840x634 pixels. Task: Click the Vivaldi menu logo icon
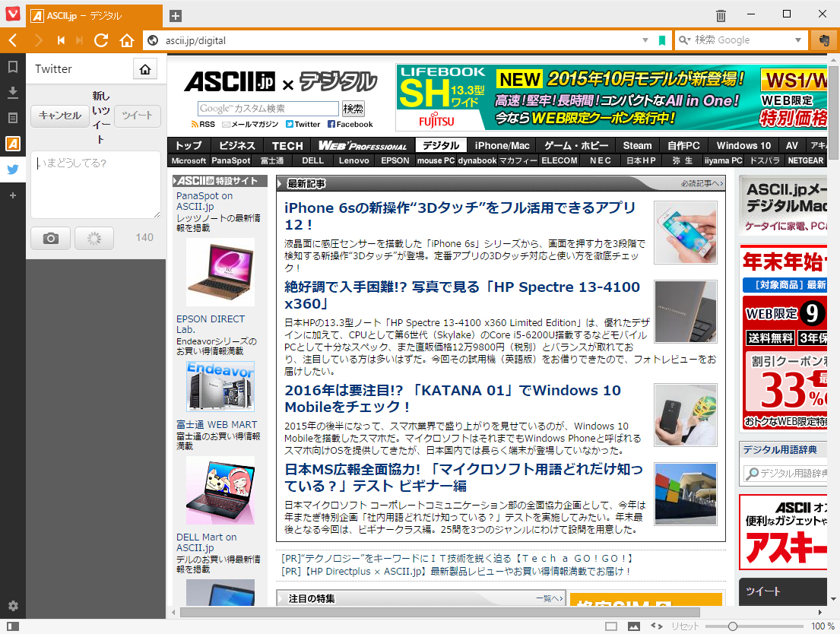(12, 13)
